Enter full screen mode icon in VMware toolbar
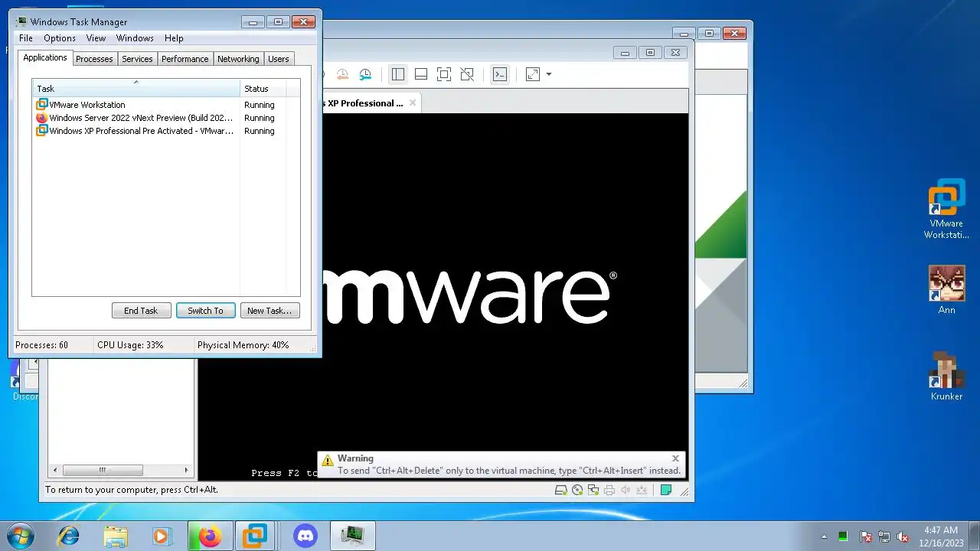Screen dimensions: 980x551 444,74
